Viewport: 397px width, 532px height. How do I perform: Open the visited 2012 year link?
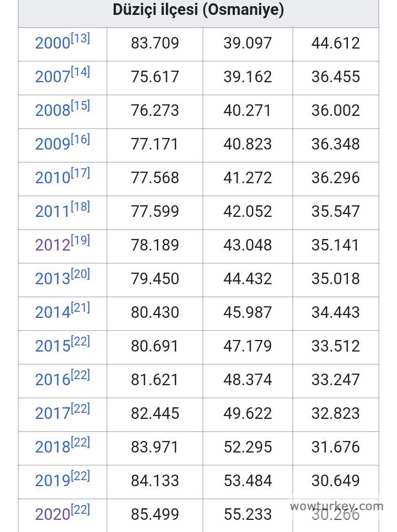coord(52,246)
